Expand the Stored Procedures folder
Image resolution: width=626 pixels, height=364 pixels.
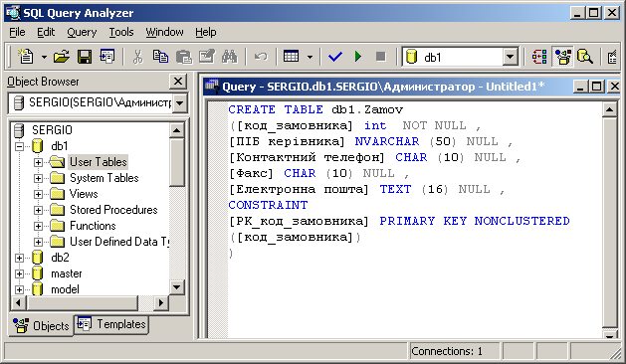pos(38,210)
